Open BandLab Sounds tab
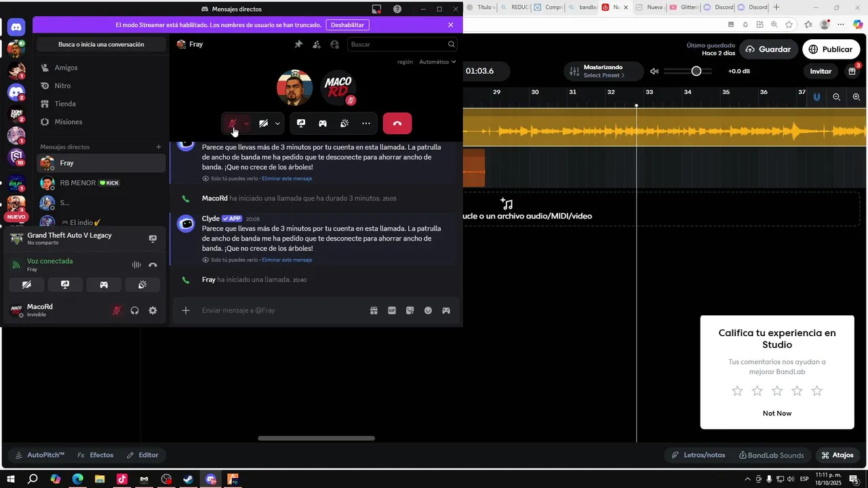 tap(771, 455)
